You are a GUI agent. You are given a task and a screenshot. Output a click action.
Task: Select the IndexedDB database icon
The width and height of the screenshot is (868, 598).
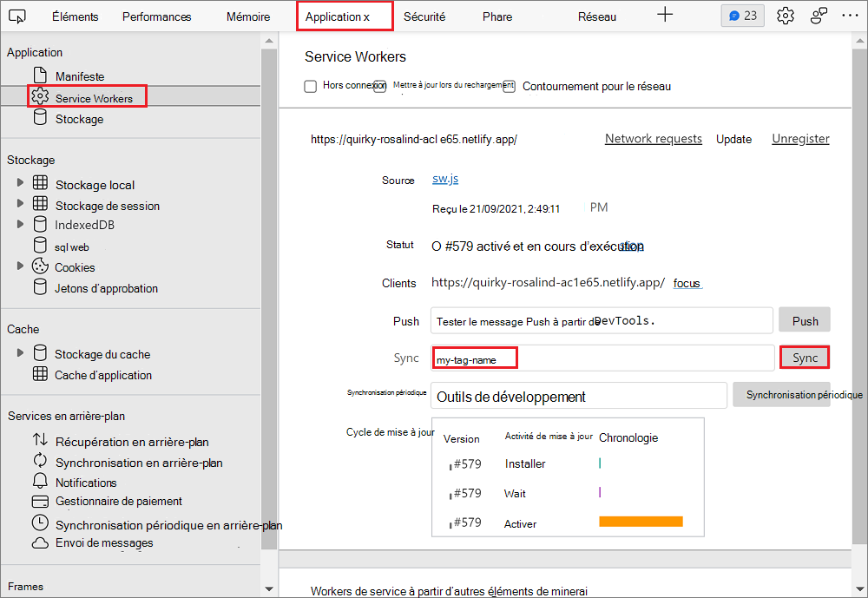[x=38, y=224]
